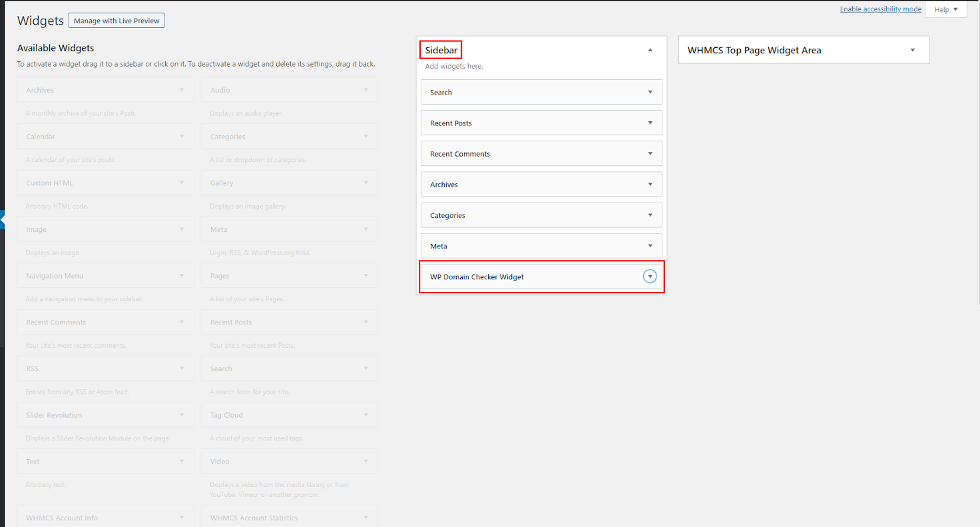Select available Navigation Menu widget
Image resolution: width=980 pixels, height=527 pixels.
coord(105,276)
